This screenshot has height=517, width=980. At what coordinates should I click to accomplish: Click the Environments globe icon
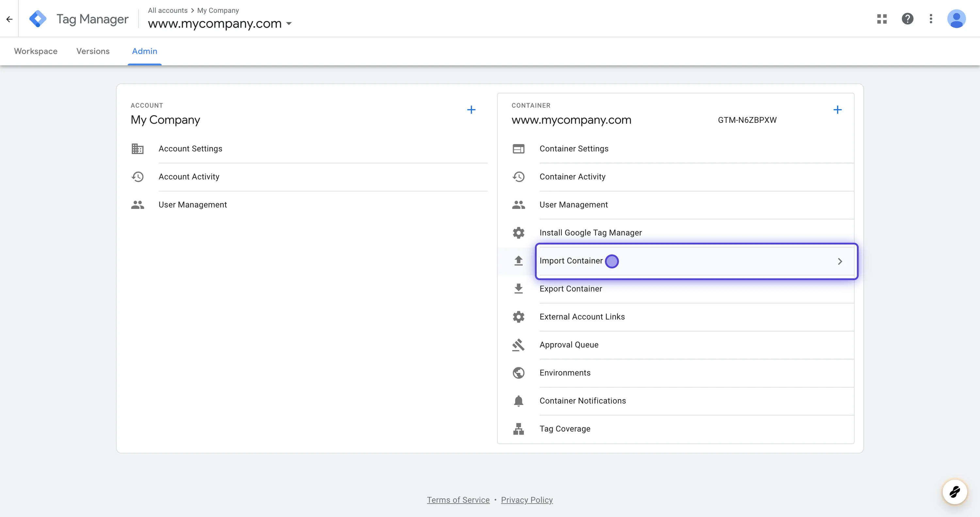click(x=518, y=372)
